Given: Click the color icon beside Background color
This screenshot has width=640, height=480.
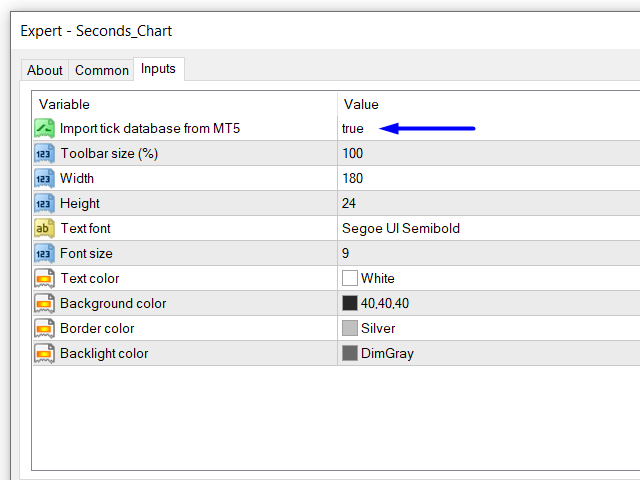Looking at the screenshot, I should point(44,304).
